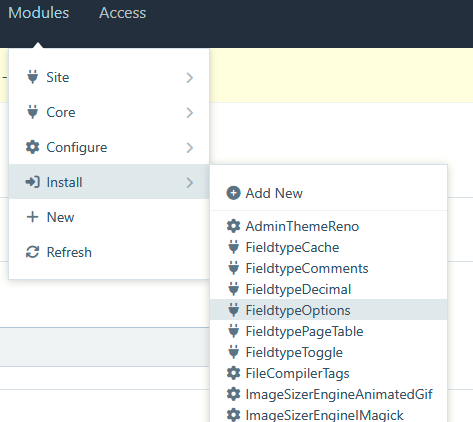Screen dimensions: 473x422
Task: Expand the Core submenu arrow
Action: click(190, 112)
